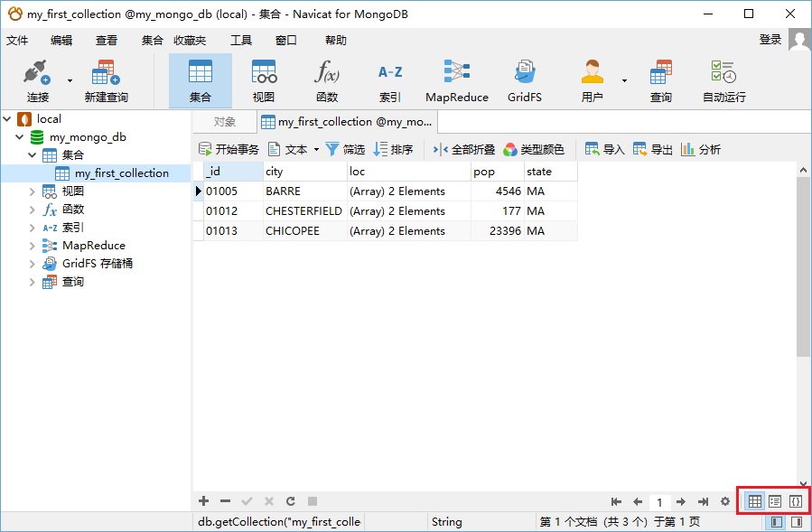Click the pop column header
Image resolution: width=812 pixels, height=532 pixels.
[497, 172]
